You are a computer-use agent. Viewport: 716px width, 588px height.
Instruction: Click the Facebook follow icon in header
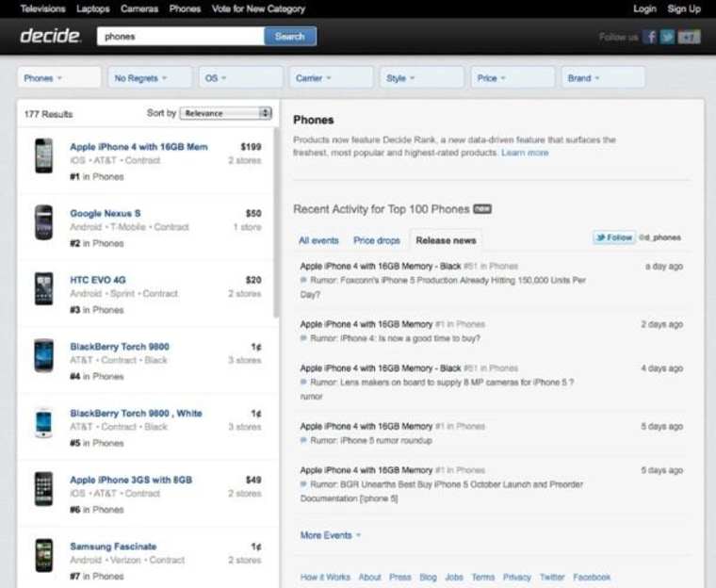pos(651,37)
